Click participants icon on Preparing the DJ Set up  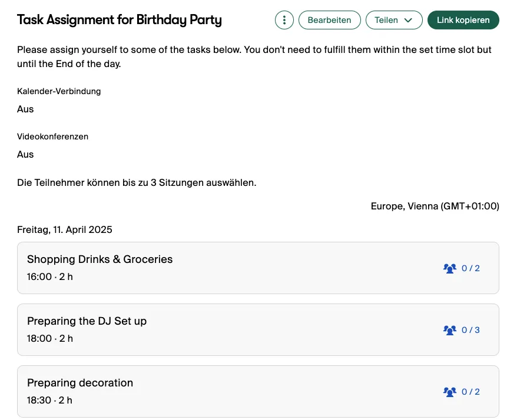pyautogui.click(x=450, y=330)
